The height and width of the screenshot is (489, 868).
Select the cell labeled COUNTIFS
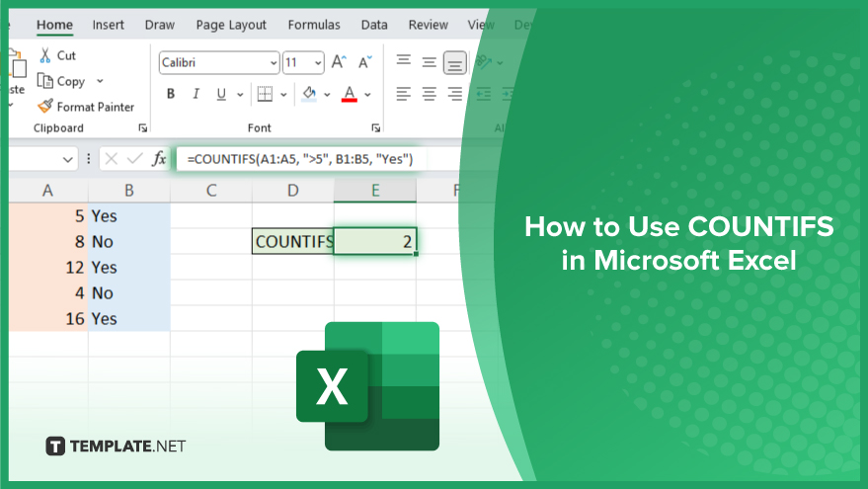point(293,241)
